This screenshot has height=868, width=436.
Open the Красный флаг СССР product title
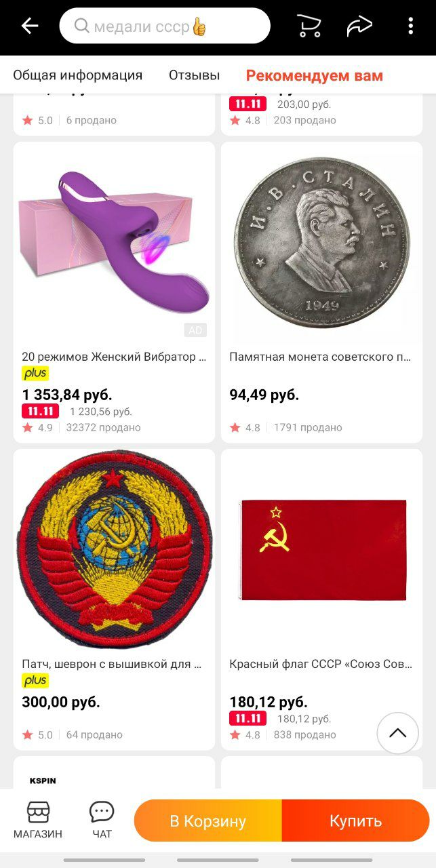point(321,664)
